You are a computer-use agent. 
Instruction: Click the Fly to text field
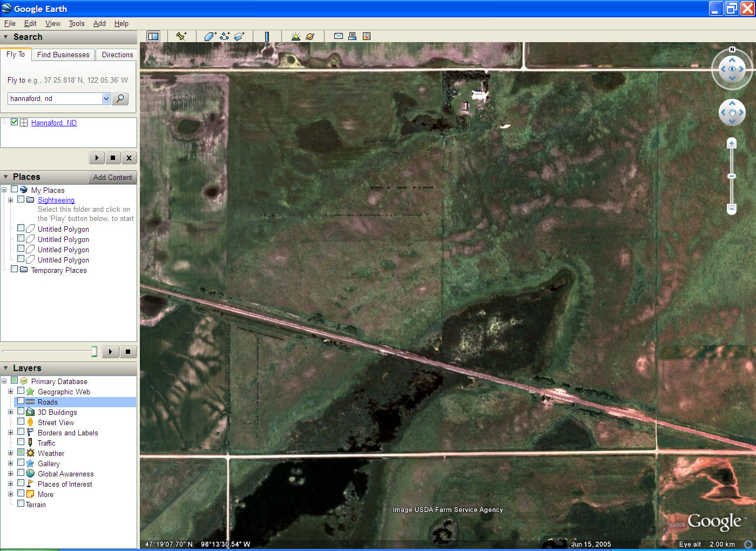(55, 98)
